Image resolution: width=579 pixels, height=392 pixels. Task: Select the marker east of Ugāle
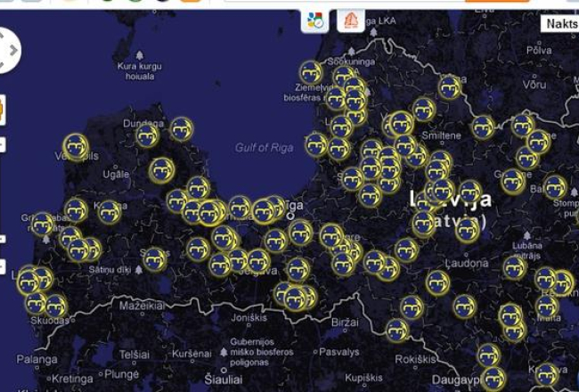pyautogui.click(x=162, y=171)
